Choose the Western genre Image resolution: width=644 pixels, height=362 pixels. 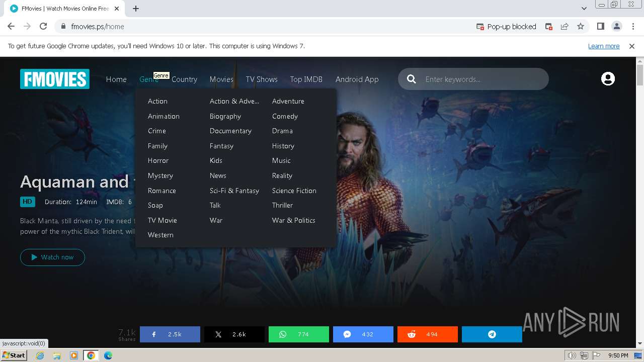tap(160, 235)
